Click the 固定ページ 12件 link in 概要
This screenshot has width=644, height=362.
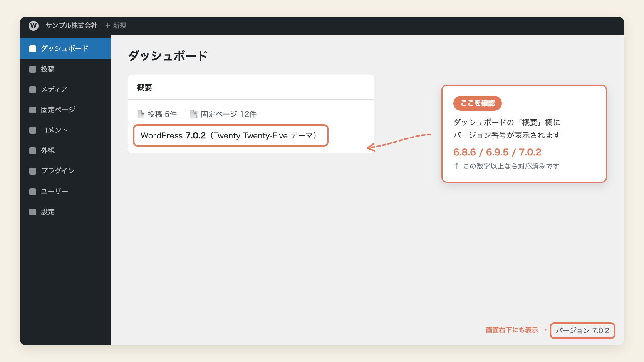[x=229, y=114]
